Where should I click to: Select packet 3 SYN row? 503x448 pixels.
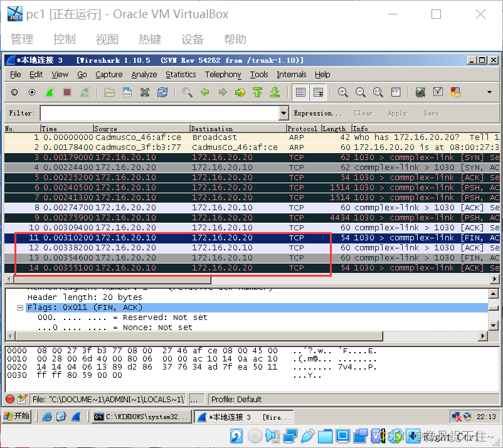(252, 157)
